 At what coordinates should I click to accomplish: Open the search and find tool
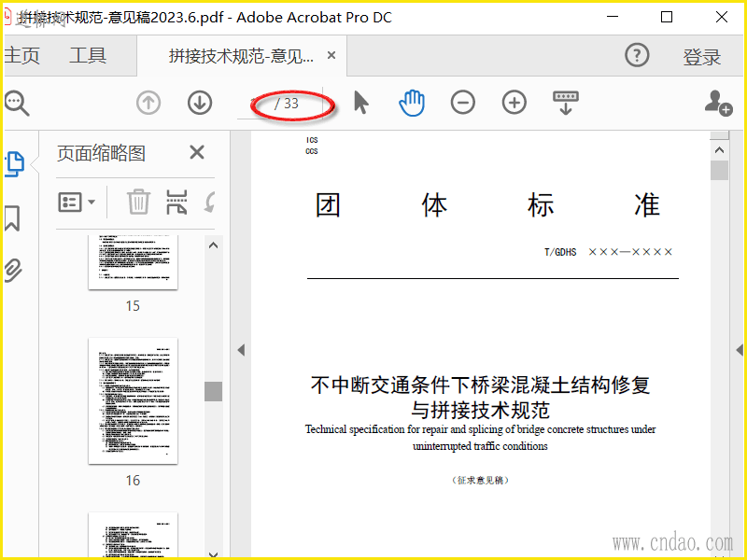(17, 103)
